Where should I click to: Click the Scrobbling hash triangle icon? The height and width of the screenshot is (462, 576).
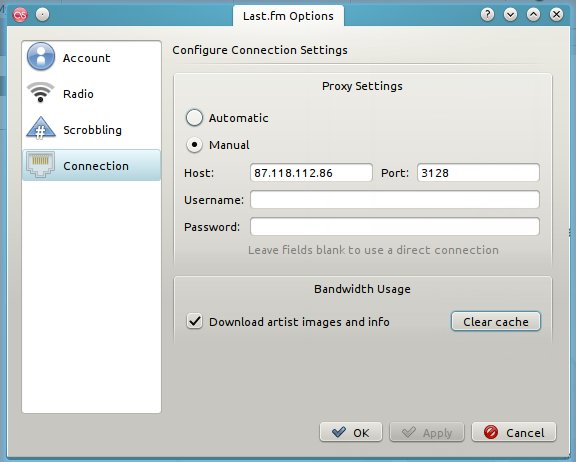[x=40, y=128]
